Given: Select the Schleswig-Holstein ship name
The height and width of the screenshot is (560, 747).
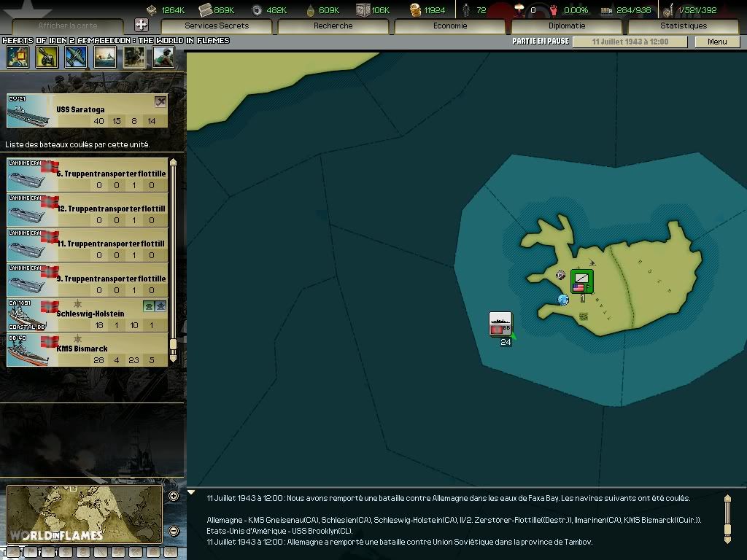Looking at the screenshot, I should (90, 314).
